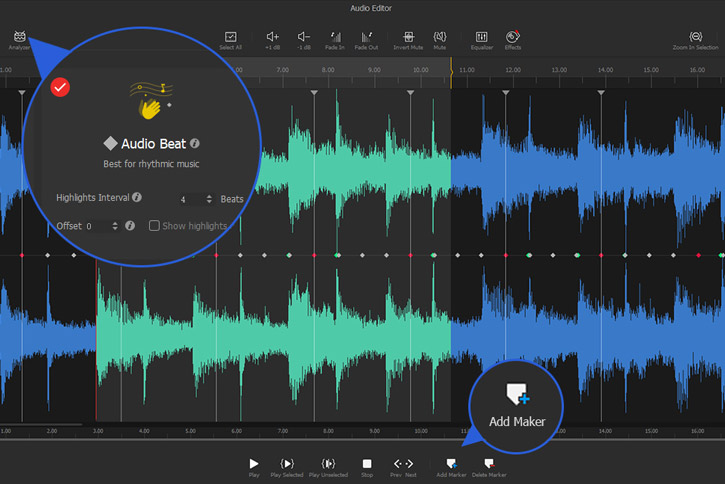Enable the Show highlights checkbox

pyautogui.click(x=154, y=226)
